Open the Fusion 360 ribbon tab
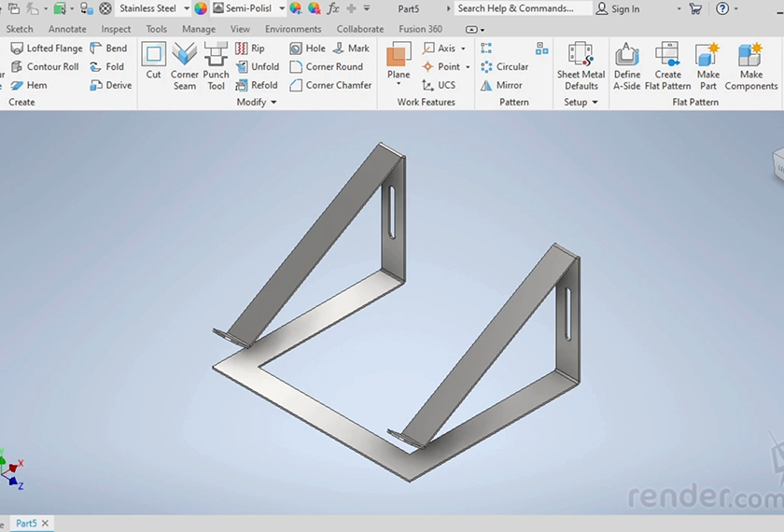Image resolution: width=784 pixels, height=532 pixels. [420, 29]
